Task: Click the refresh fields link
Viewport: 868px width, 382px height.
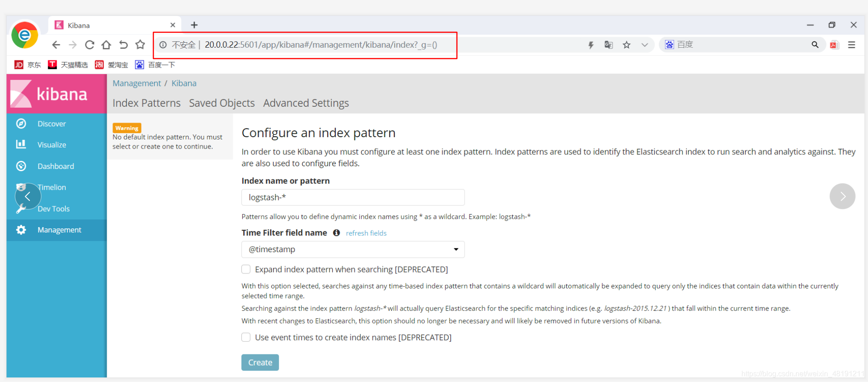Action: coord(366,233)
